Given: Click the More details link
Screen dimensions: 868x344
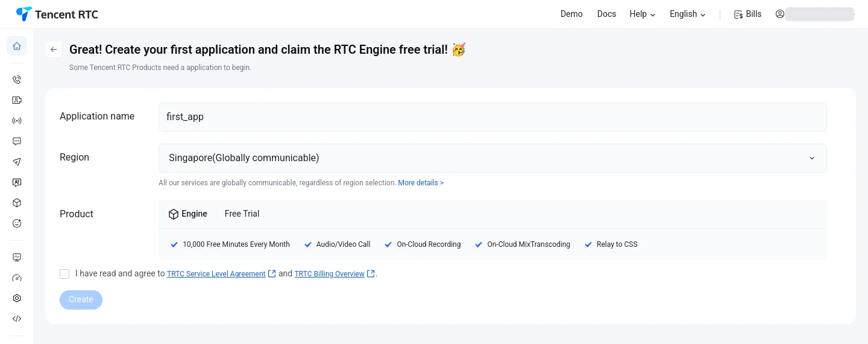Looking at the screenshot, I should 421,183.
